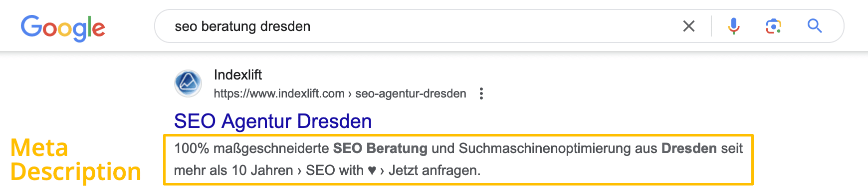Start voice search with the microphone icon
This screenshot has width=868, height=190.
pyautogui.click(x=733, y=26)
